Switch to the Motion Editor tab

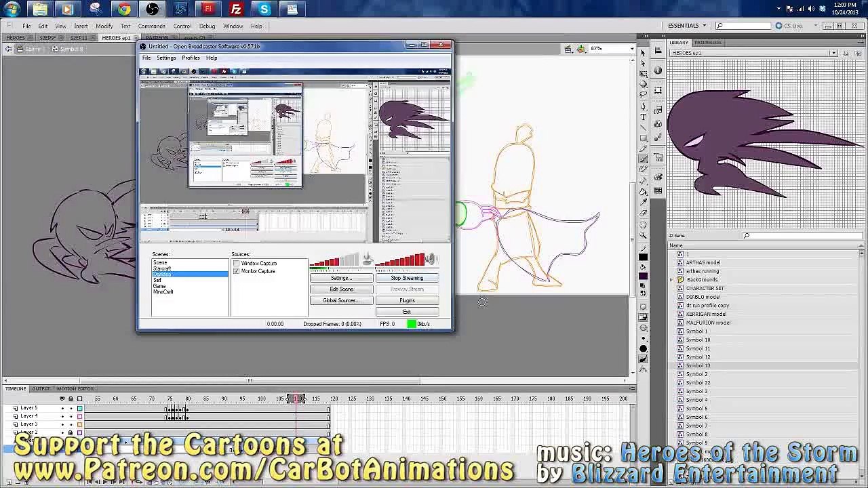point(75,389)
